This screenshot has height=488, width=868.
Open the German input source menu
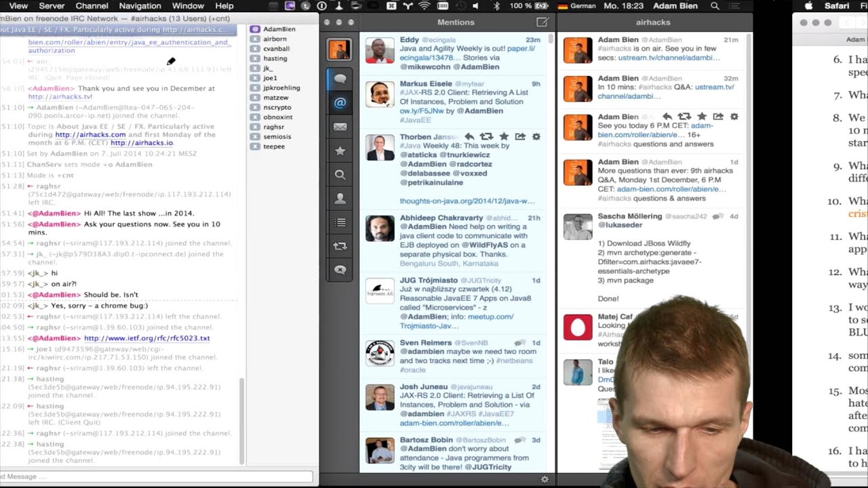pos(576,5)
